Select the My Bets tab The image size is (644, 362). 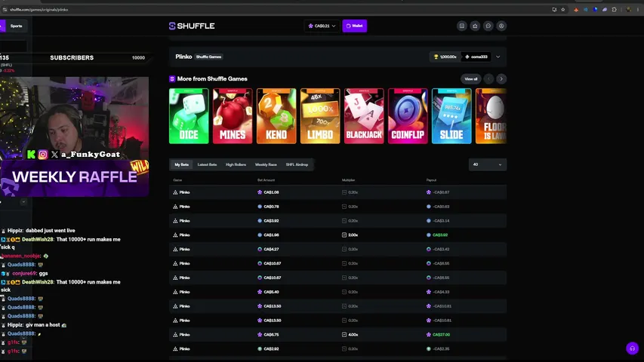181,164
